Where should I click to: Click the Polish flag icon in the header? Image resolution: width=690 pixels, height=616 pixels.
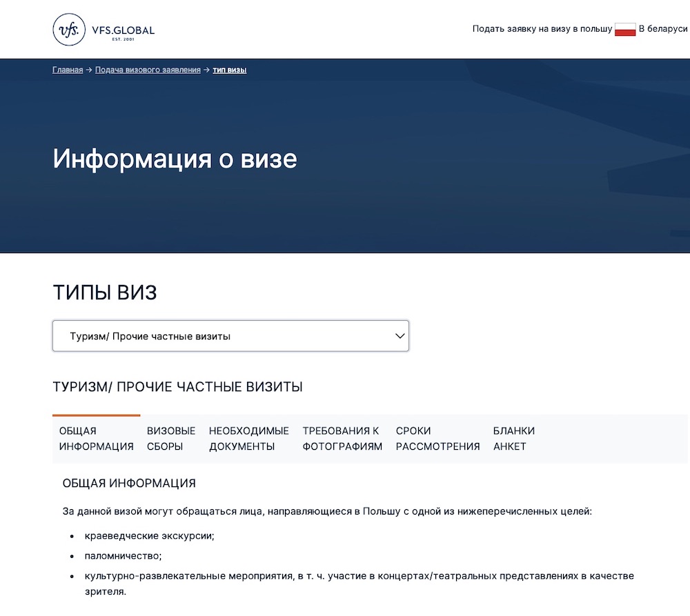[626, 29]
